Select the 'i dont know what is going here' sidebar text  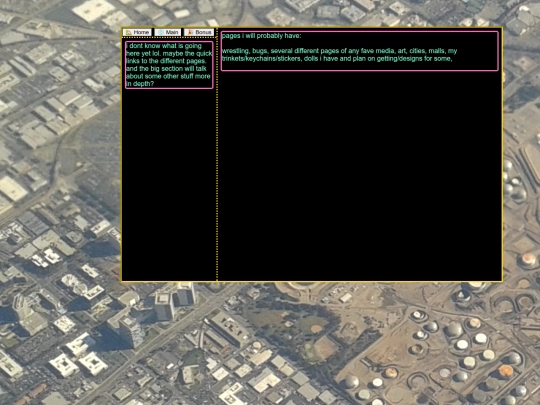point(169,65)
